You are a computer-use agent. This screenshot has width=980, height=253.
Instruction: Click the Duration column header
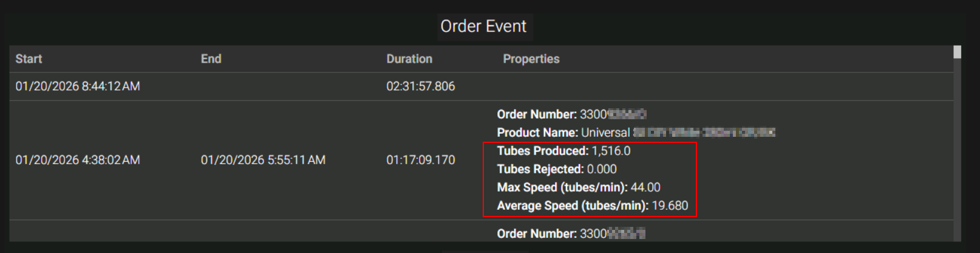(x=409, y=59)
